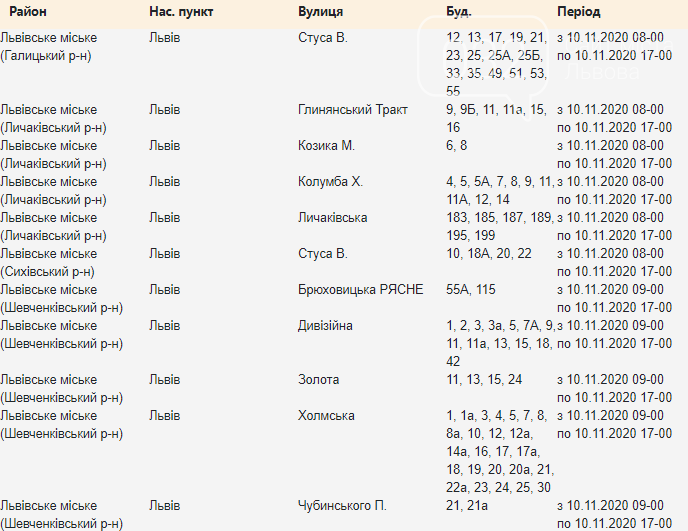Select the Чубинського П. street cell
Viewport: 688px width, 531px height.
[342, 505]
